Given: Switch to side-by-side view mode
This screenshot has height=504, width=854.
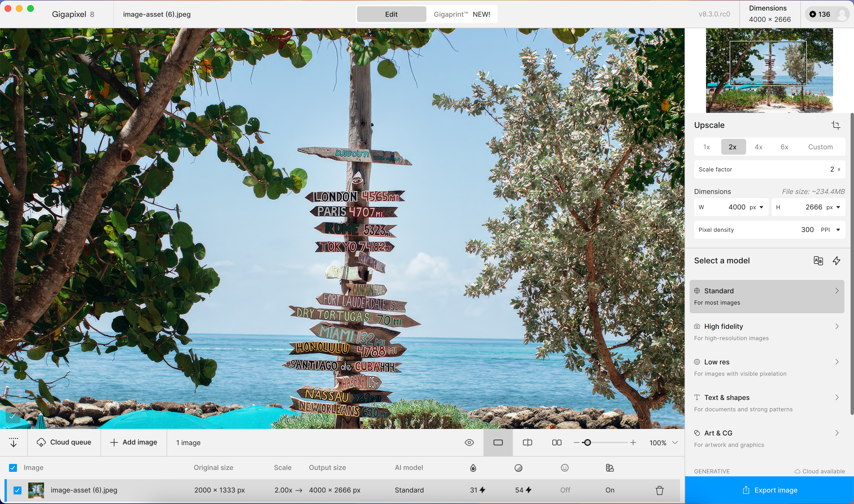Looking at the screenshot, I should 556,442.
